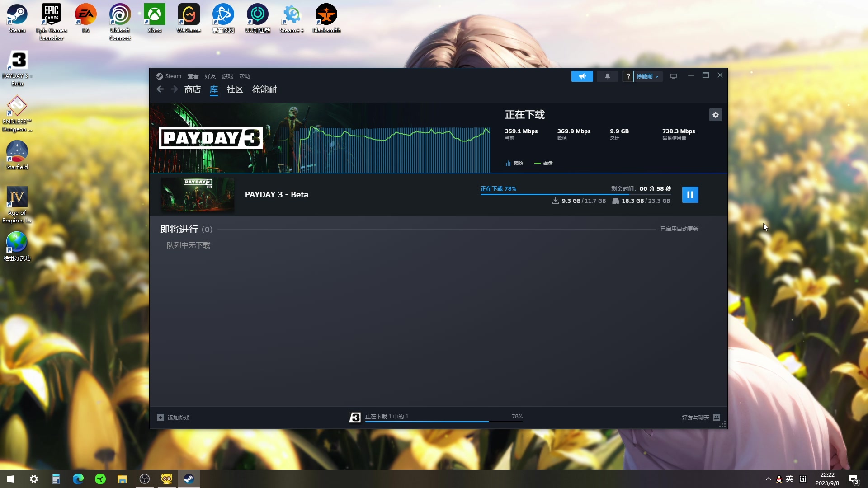
Task: Open Blacksmith desktop shortcut
Action: coord(326,19)
